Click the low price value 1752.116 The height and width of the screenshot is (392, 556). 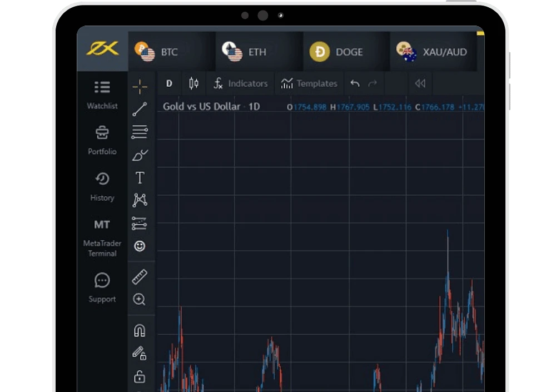pyautogui.click(x=395, y=107)
